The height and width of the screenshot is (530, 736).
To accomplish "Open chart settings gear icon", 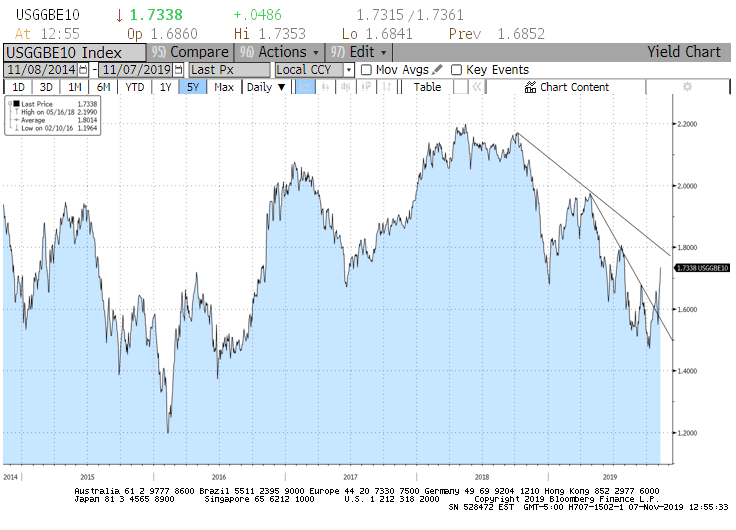I will click(686, 87).
